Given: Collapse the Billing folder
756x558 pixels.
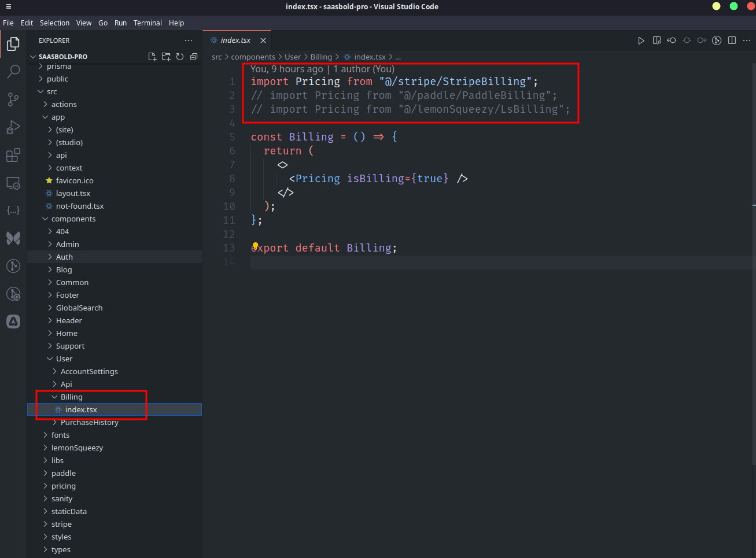Looking at the screenshot, I should coord(71,397).
